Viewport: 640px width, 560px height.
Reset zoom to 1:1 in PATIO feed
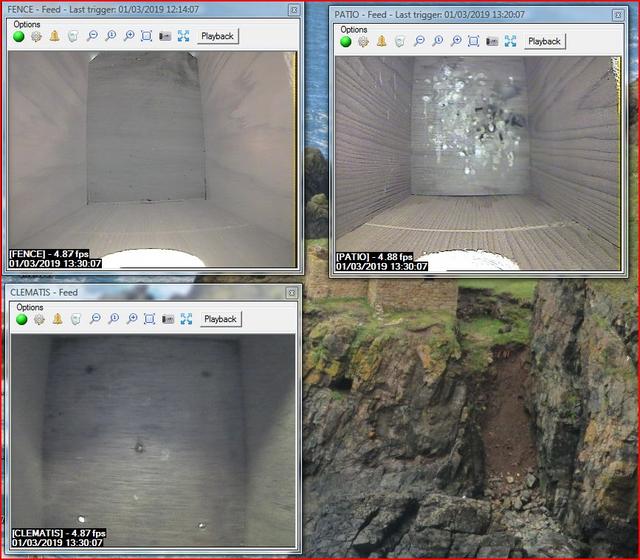coord(438,41)
